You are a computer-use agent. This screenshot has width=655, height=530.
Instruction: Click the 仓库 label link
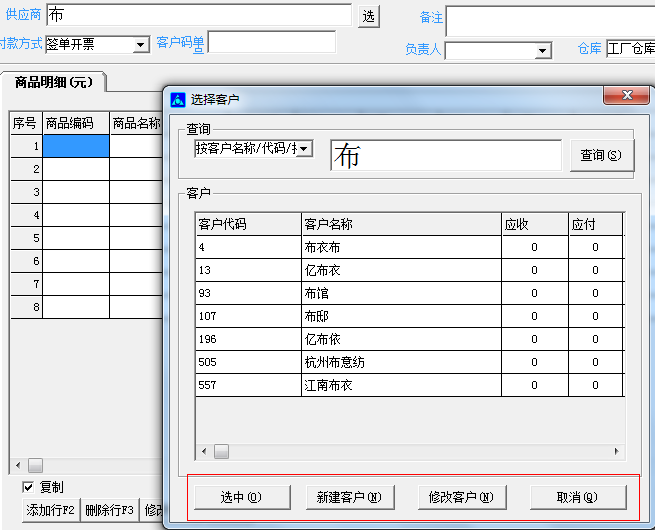tap(589, 48)
